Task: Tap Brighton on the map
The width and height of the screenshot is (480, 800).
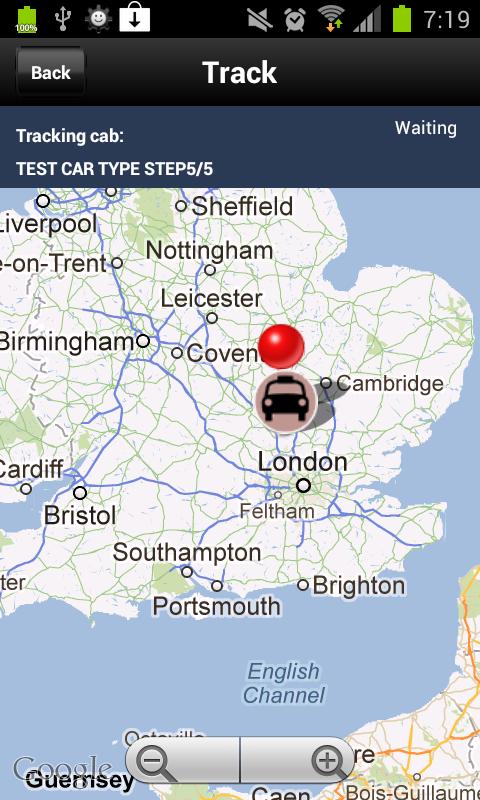Action: click(x=359, y=586)
